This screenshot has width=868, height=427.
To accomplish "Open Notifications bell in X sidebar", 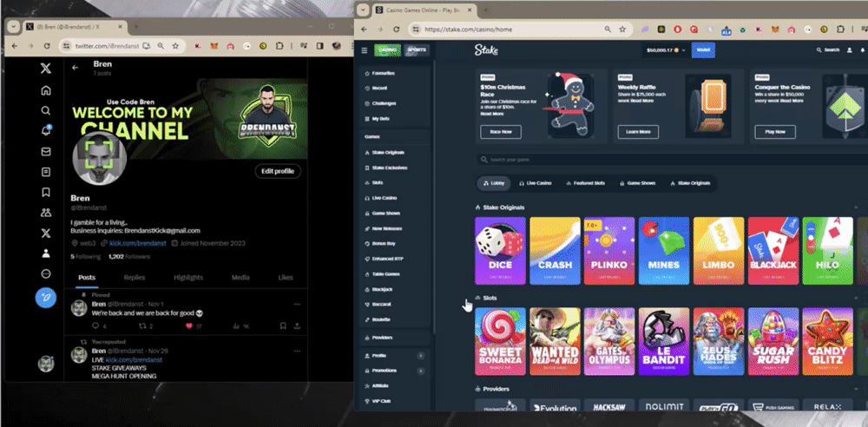I will pos(46,131).
